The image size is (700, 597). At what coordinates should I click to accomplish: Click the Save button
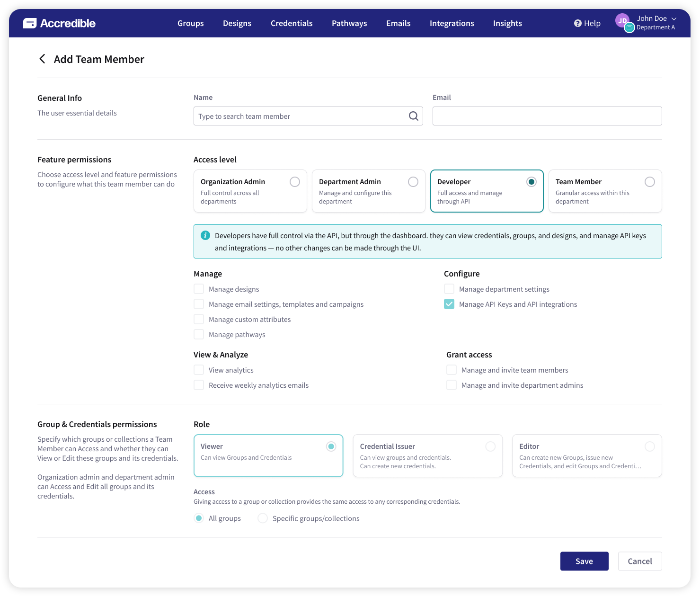point(585,561)
